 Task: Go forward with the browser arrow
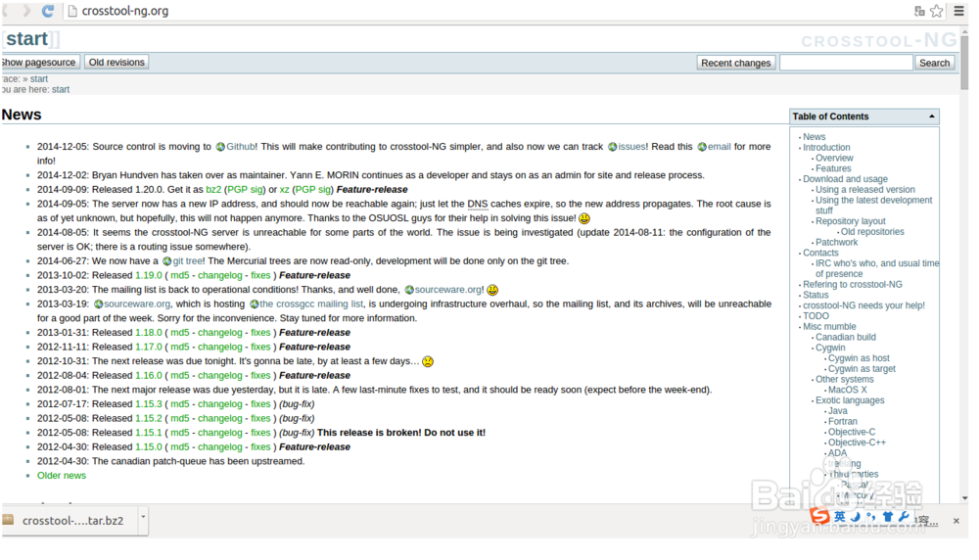[x=26, y=11]
